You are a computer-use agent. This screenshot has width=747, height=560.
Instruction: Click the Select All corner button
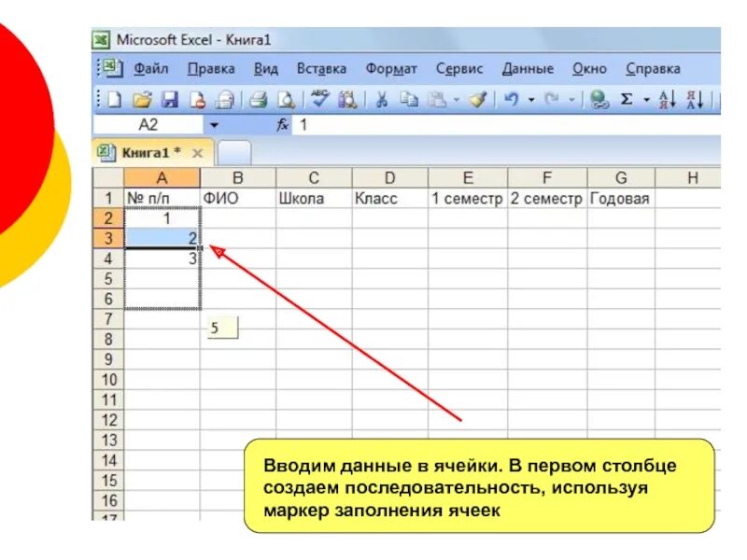tap(108, 178)
